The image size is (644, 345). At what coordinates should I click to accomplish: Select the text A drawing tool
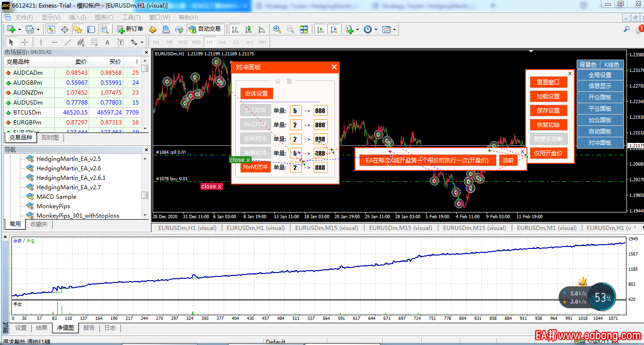108,42
